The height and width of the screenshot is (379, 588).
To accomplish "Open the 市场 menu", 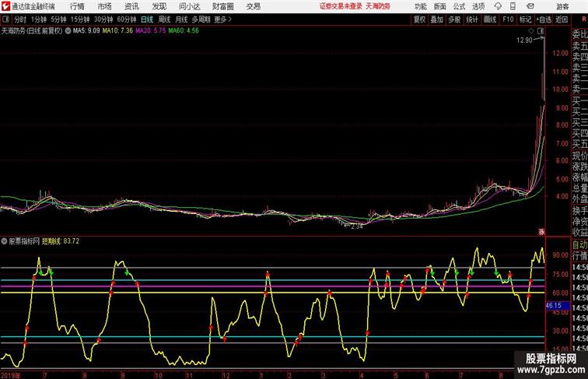I will coord(104,6).
